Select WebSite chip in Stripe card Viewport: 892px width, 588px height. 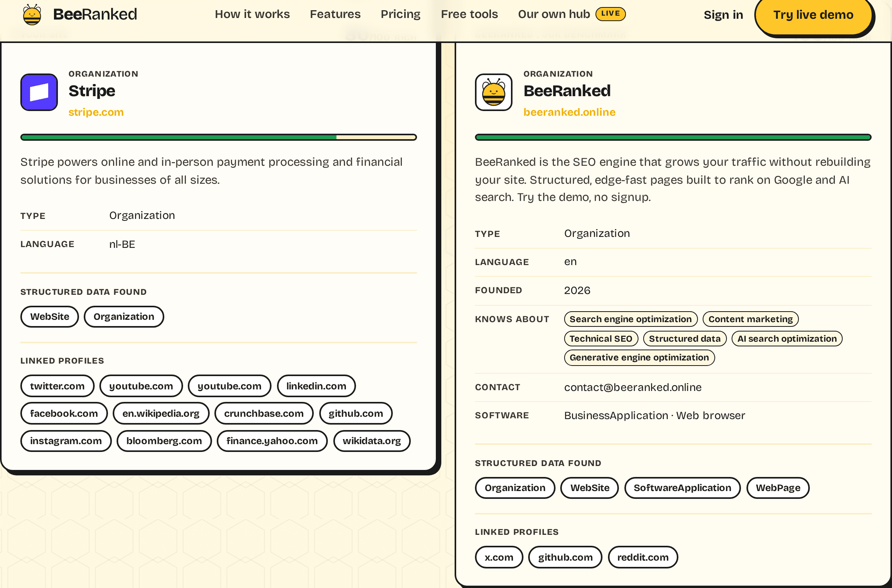(x=50, y=317)
